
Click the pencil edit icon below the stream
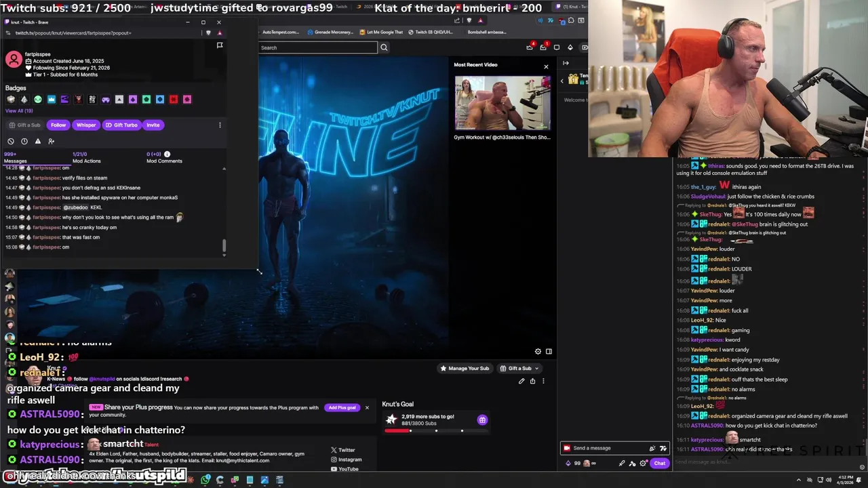point(521,381)
